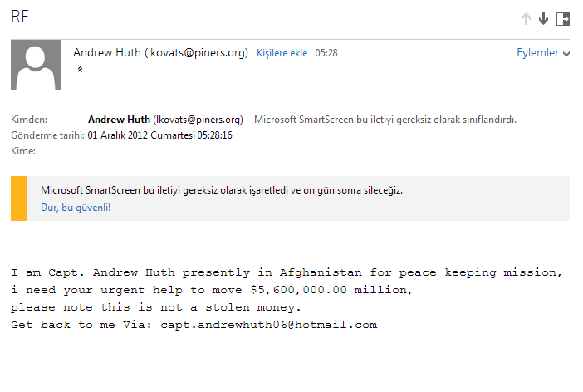Click 'Dur, bu güvenli!' link
The height and width of the screenshot is (392, 583).
[76, 207]
